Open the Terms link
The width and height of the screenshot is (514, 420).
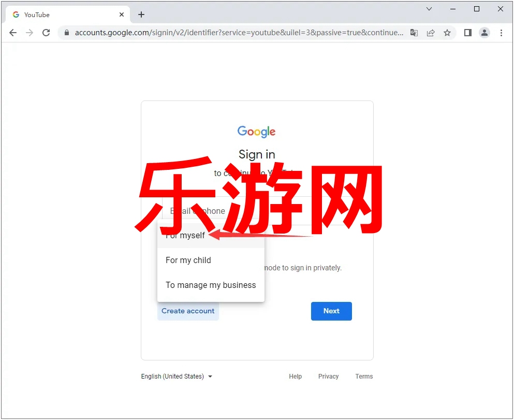(x=364, y=376)
